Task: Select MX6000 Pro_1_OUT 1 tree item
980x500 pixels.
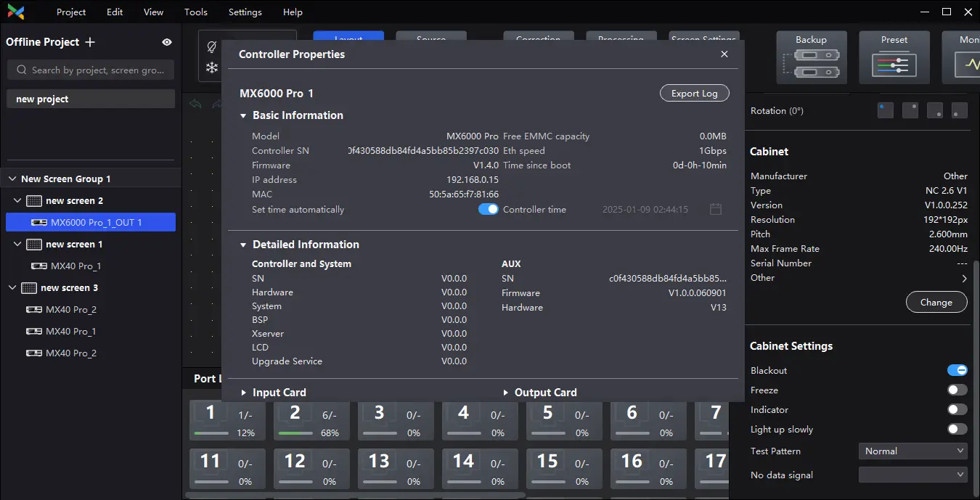Action: pos(91,222)
